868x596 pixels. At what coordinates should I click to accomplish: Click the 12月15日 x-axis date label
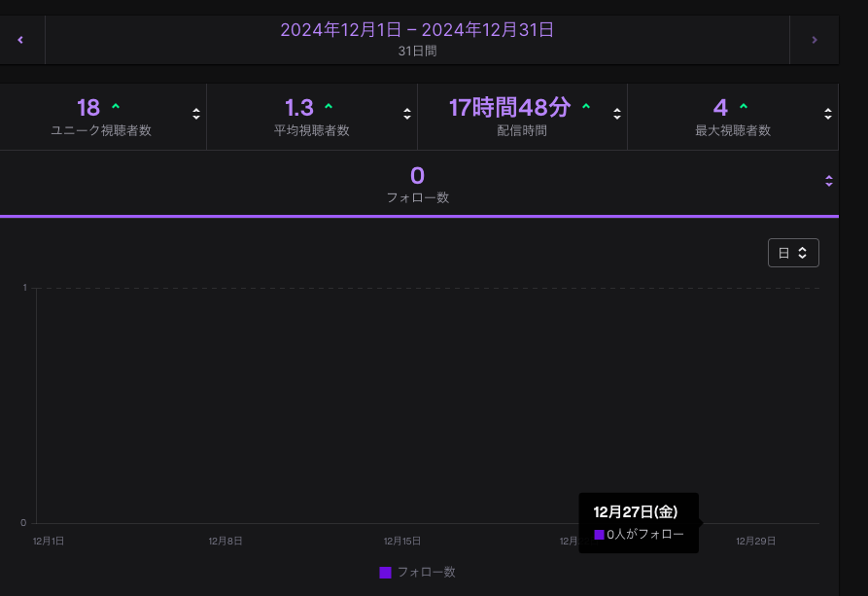pyautogui.click(x=402, y=541)
